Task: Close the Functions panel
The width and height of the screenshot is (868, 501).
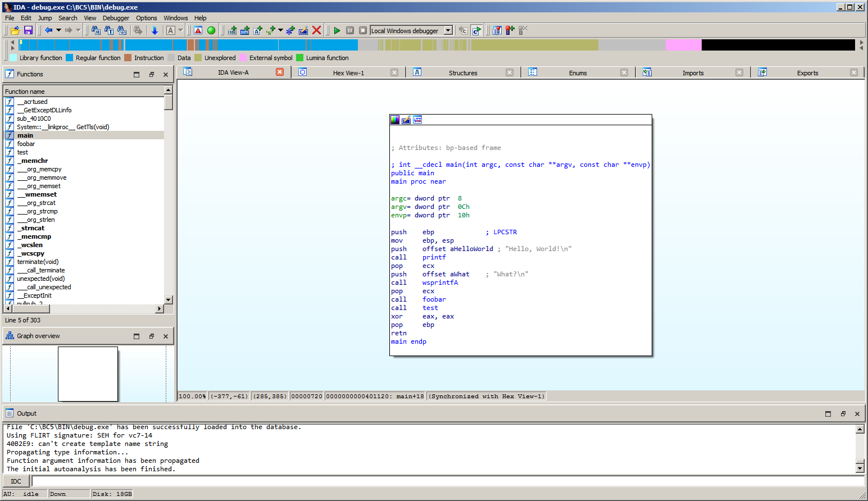Action: (166, 75)
